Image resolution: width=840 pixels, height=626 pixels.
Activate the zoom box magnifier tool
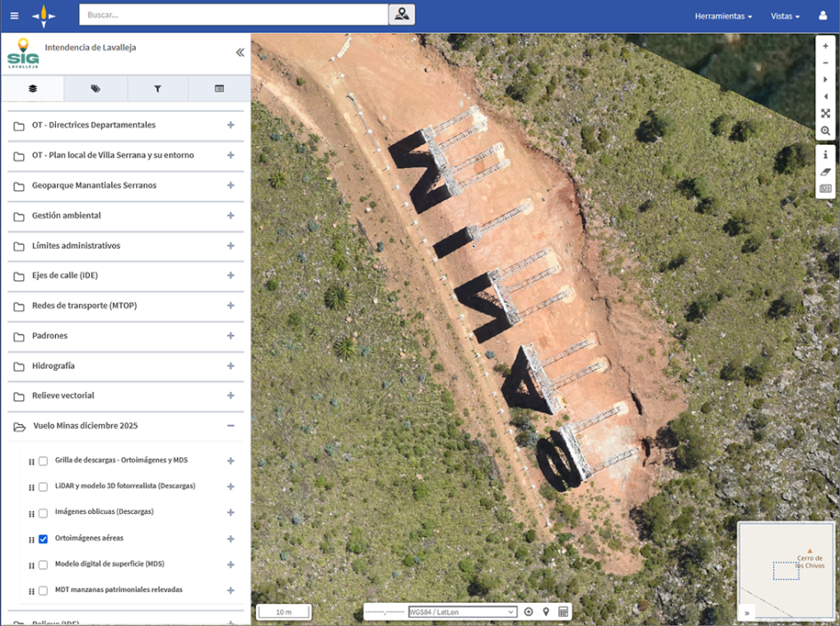point(826,131)
